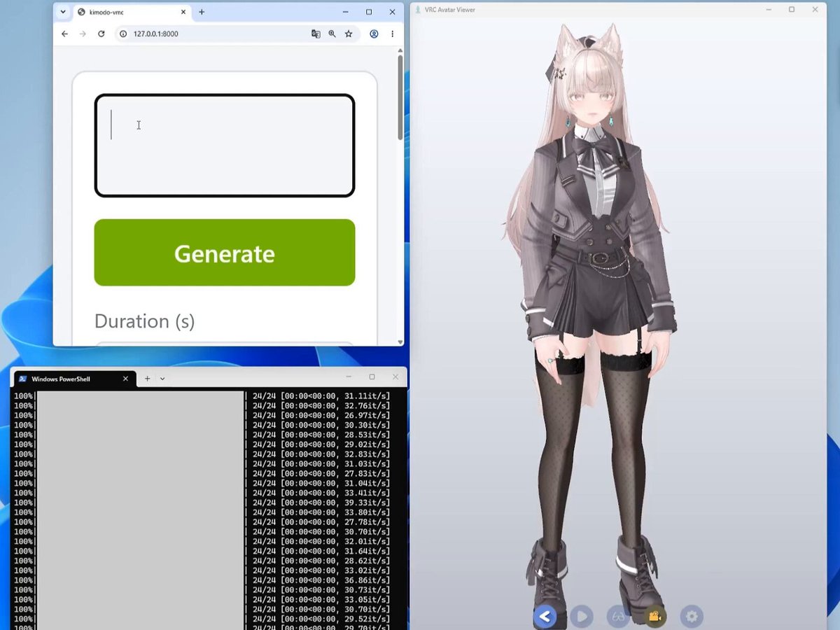Click the Duration (s) label

coord(144,321)
